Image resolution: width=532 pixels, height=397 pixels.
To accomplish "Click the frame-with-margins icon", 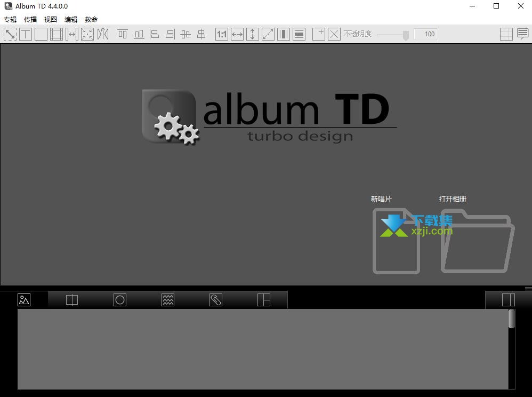I will [x=57, y=34].
